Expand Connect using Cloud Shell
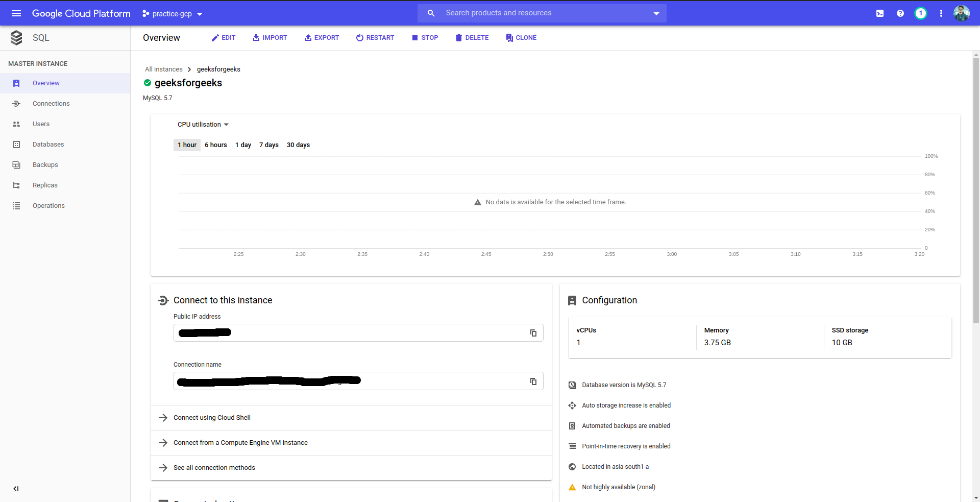This screenshot has width=980, height=502. [351, 418]
